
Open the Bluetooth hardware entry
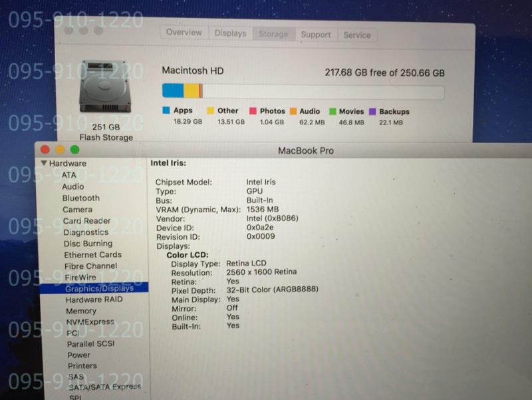click(81, 198)
